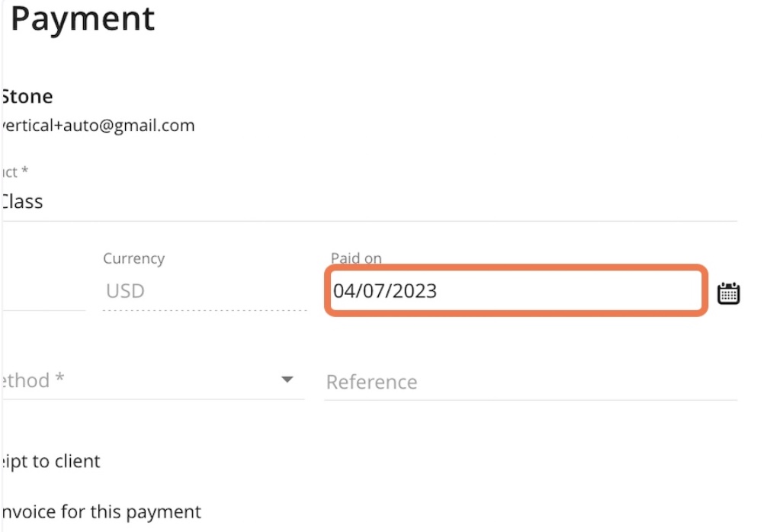767x532 pixels.
Task: Open the payment Method select field
Action: pos(152,380)
